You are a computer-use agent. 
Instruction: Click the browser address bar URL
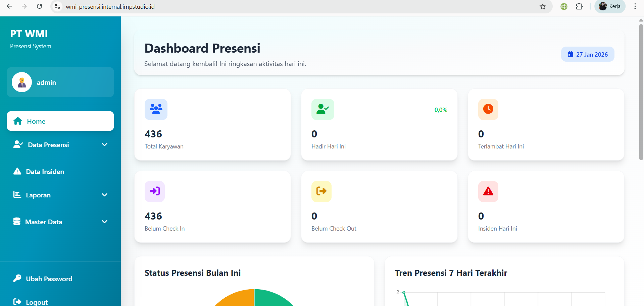[110, 7]
